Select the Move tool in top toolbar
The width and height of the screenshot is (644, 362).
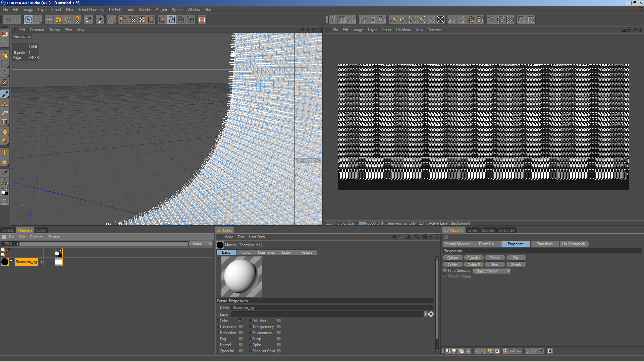49,20
